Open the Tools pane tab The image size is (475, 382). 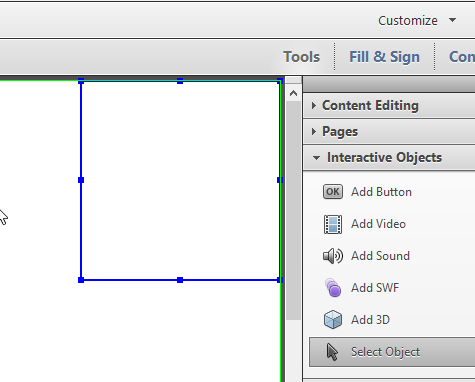(302, 57)
